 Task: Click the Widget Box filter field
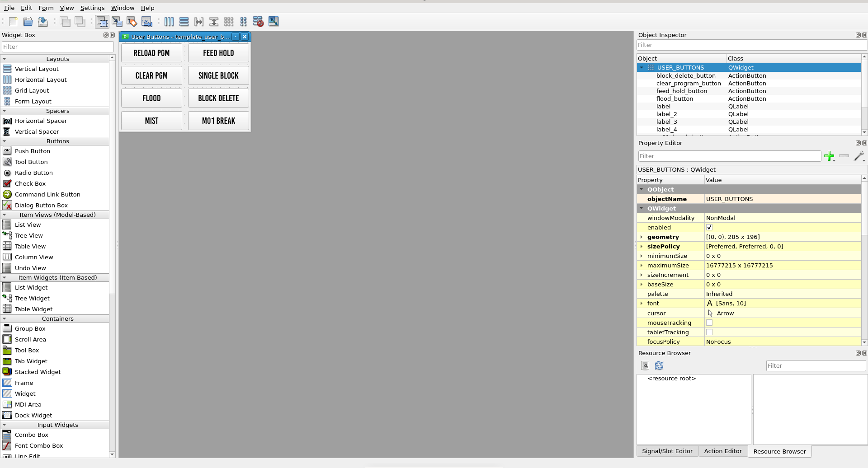click(x=57, y=47)
